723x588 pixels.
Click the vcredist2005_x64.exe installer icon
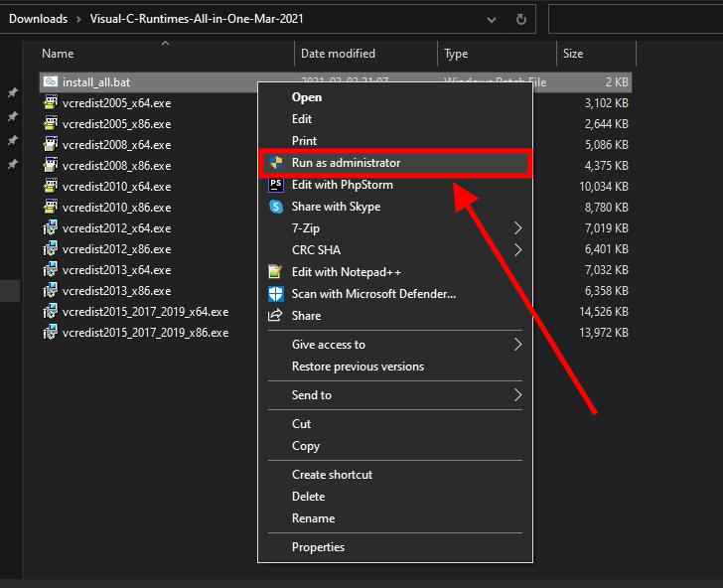click(x=51, y=102)
